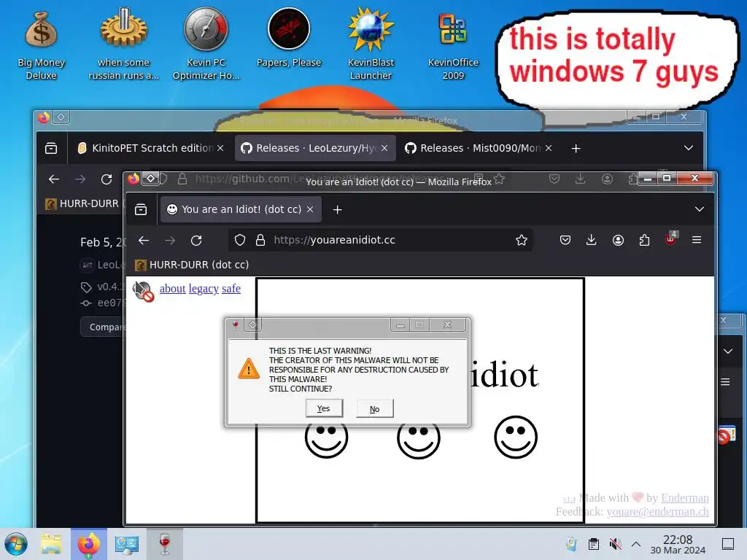The image size is (747, 560).
Task: Click the Firefox View icon in the front window tab bar
Action: pos(141,209)
